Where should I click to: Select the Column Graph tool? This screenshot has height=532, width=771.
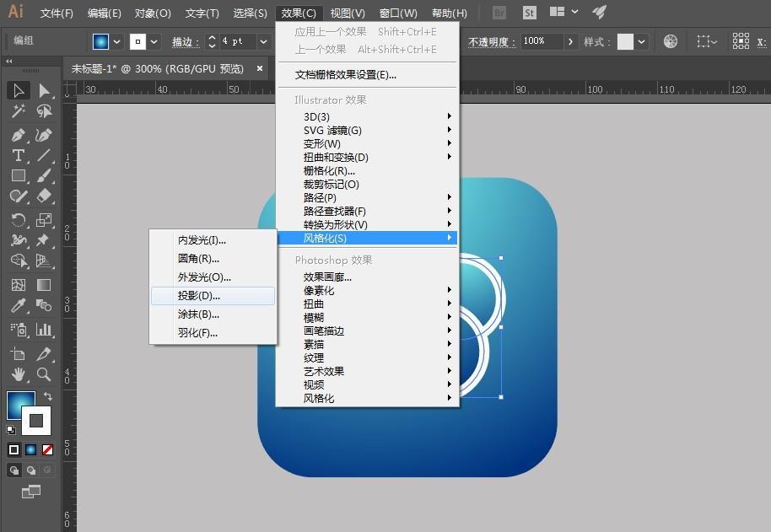coord(44,329)
